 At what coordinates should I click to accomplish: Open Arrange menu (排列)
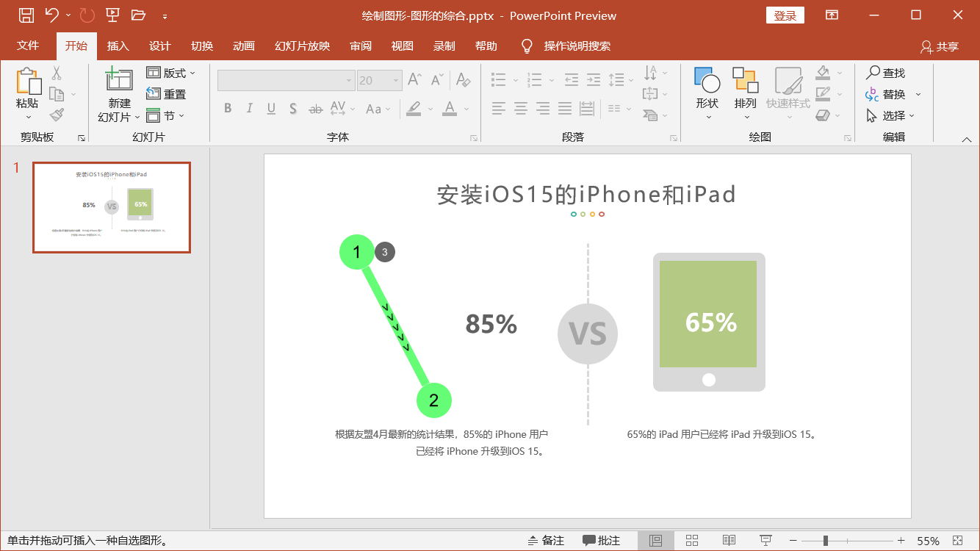745,94
